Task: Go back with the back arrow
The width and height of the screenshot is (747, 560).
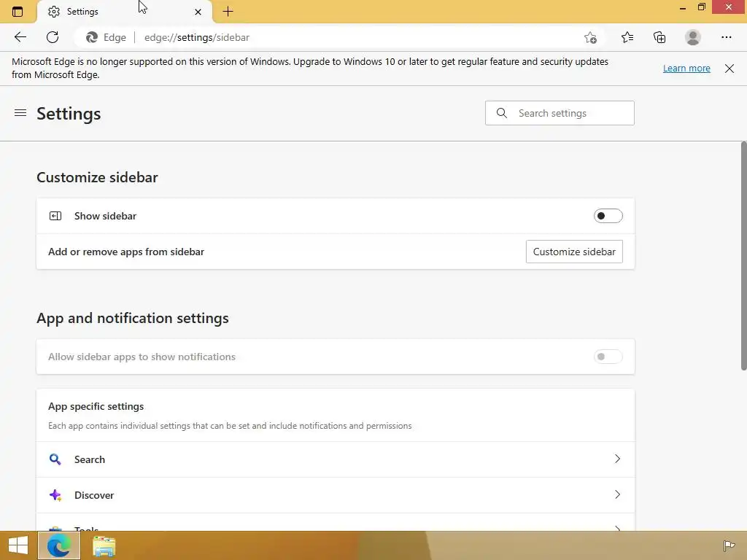Action: click(20, 37)
